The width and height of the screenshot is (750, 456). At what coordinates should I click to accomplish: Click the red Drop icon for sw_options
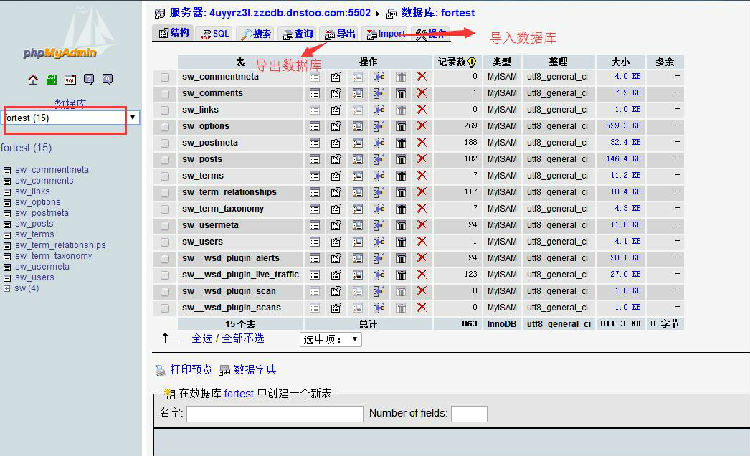(x=421, y=126)
